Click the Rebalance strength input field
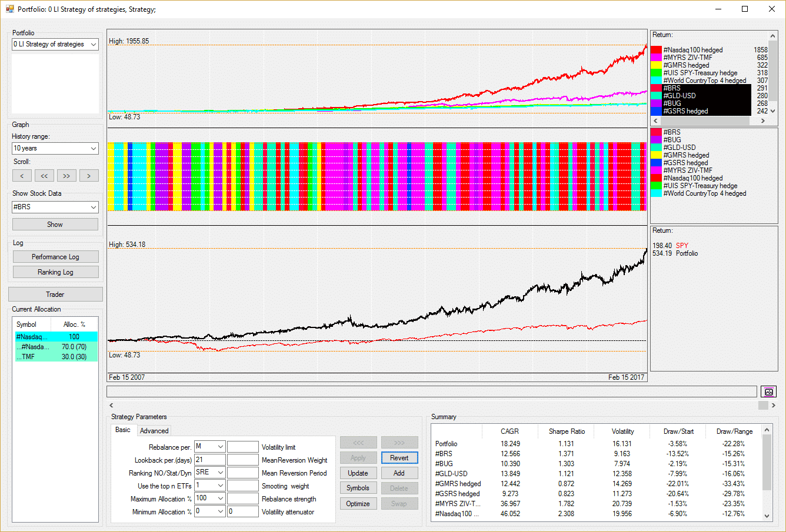 243,498
